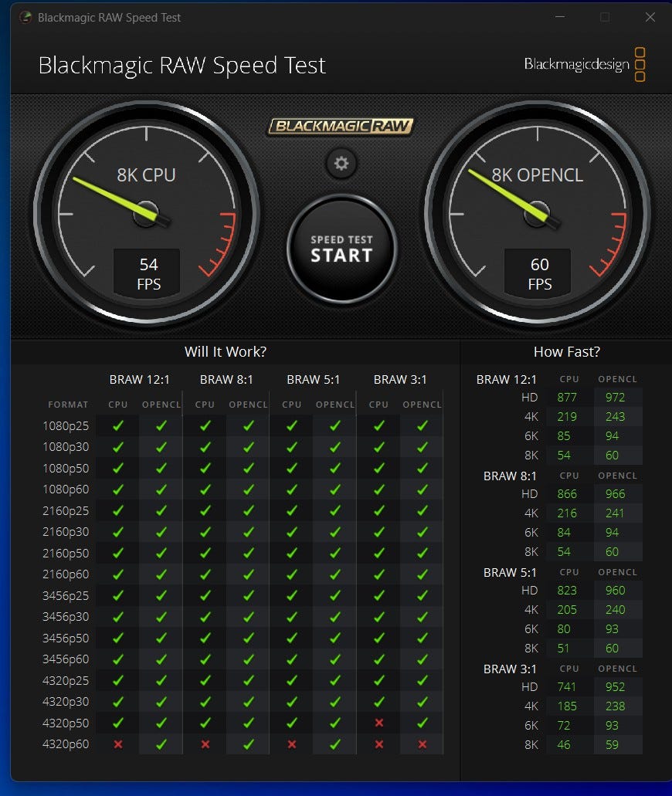Click checkmark for 1080p25 BRAW 3:1 OPENCL
Viewport: 672px width, 796px height.
pyautogui.click(x=422, y=426)
